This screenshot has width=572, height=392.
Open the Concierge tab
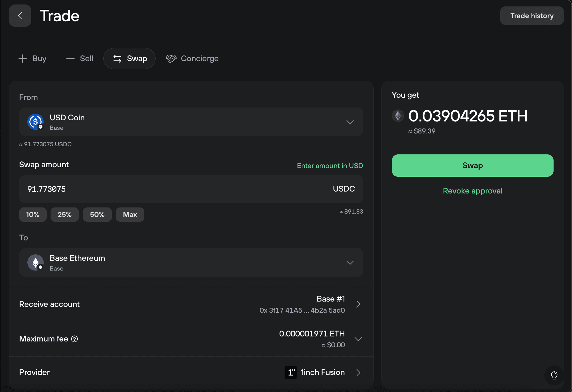[x=192, y=58]
